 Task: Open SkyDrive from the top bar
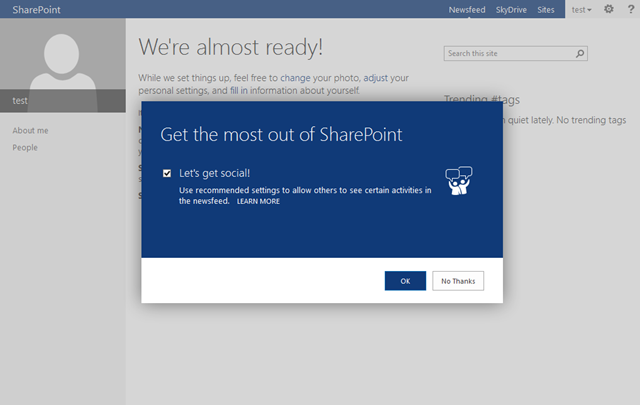point(511,9)
